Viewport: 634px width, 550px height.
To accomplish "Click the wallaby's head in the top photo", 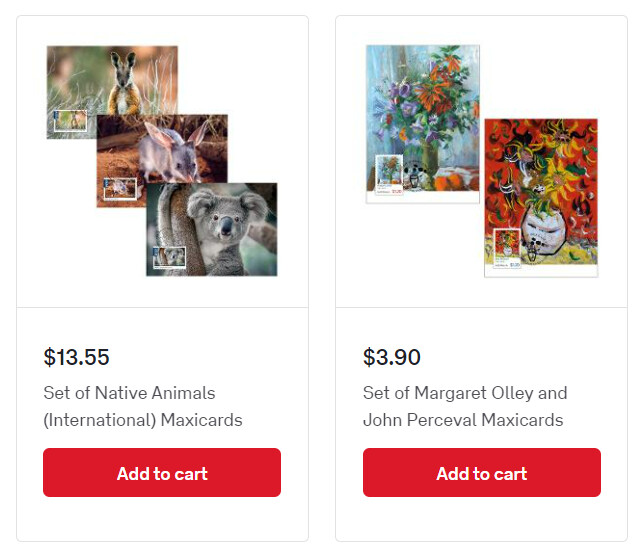I will click(121, 65).
